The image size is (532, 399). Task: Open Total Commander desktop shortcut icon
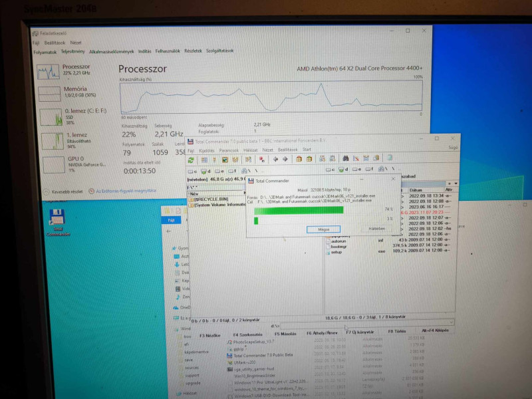(x=57, y=222)
